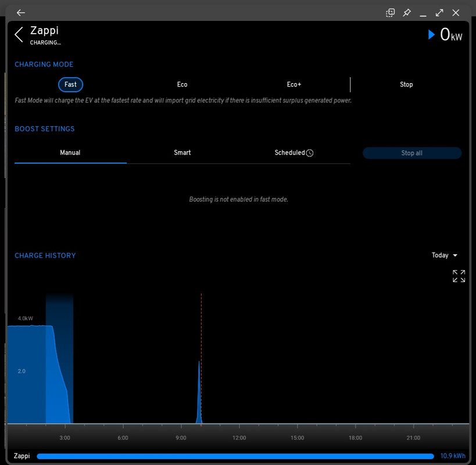The width and height of the screenshot is (476, 465).
Task: Select Stop charging mode
Action: (x=406, y=85)
